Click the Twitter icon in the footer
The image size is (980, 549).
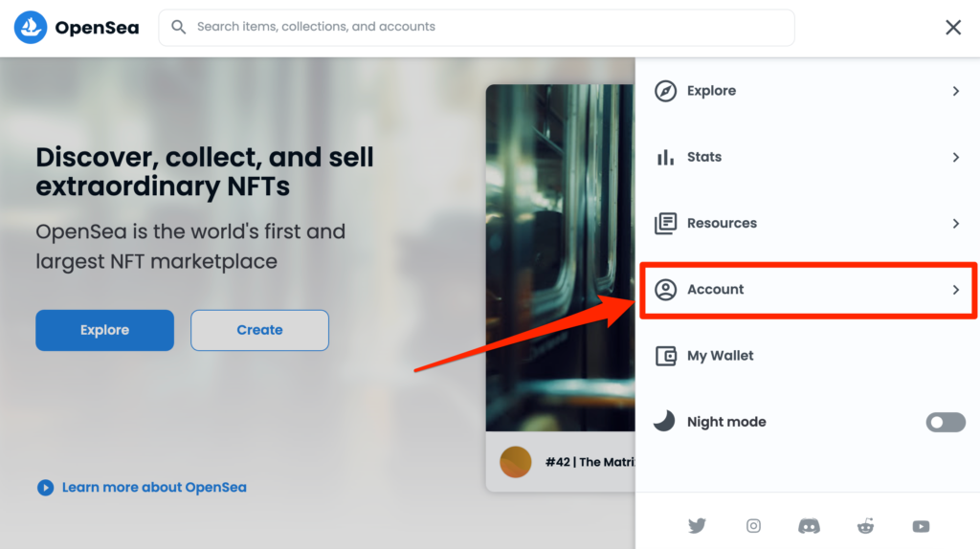(697, 525)
